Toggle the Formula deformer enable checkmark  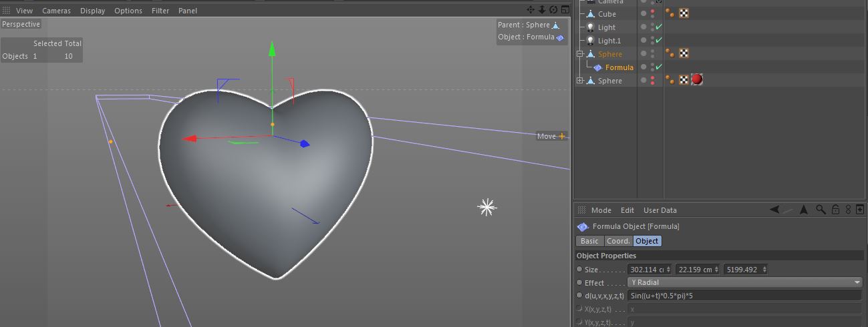[659, 67]
